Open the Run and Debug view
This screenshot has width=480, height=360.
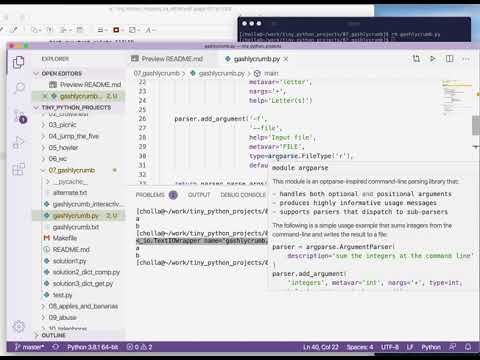click(18, 142)
